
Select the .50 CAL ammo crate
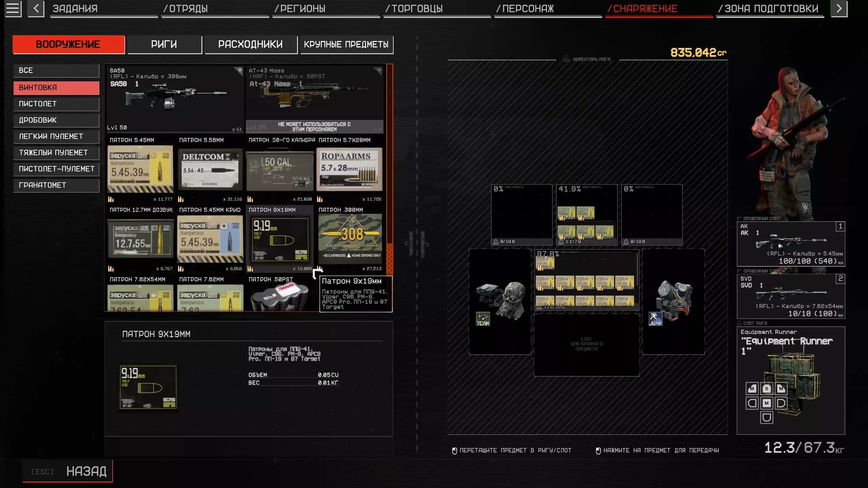pyautogui.click(x=280, y=170)
